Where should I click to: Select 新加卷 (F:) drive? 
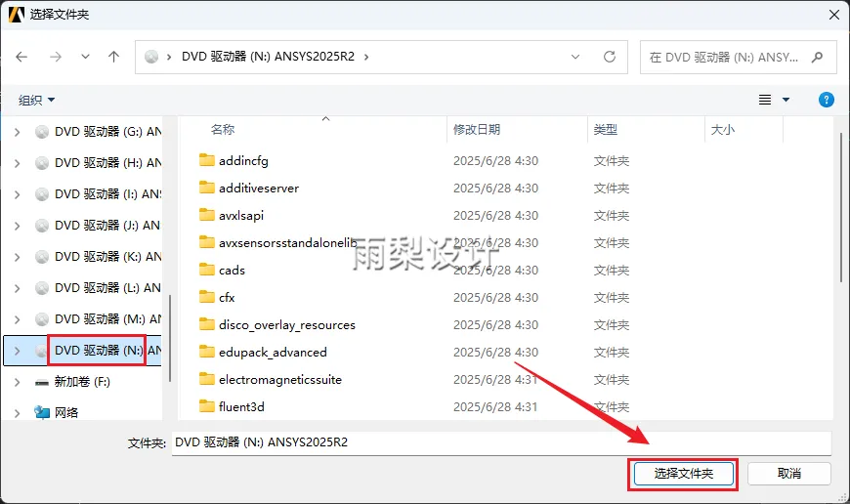click(82, 382)
